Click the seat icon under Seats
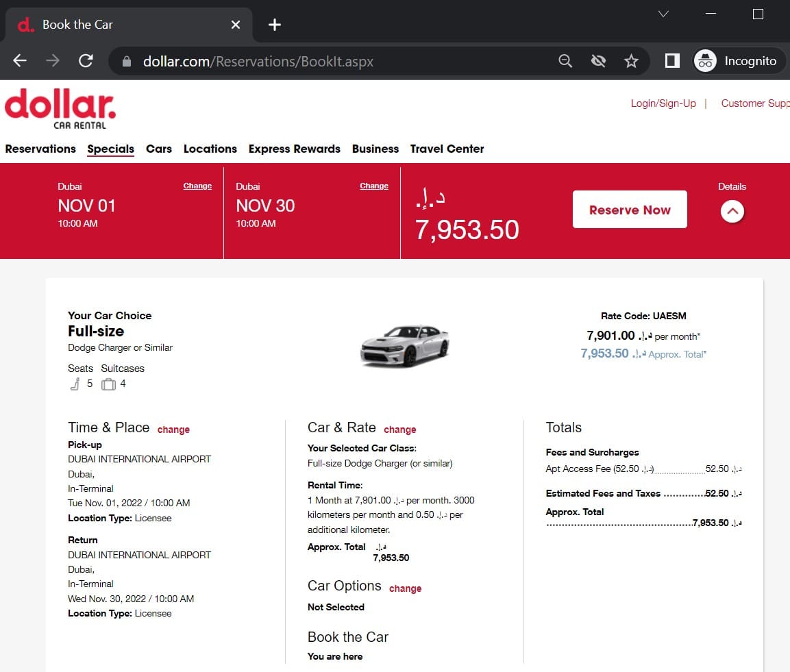Screen dimensions: 790x672 click(x=75, y=384)
